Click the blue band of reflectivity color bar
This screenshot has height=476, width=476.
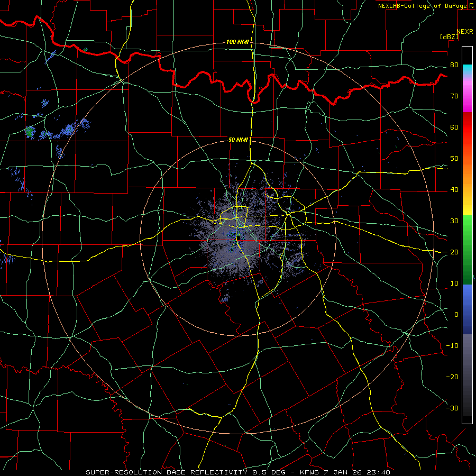(x=467, y=309)
